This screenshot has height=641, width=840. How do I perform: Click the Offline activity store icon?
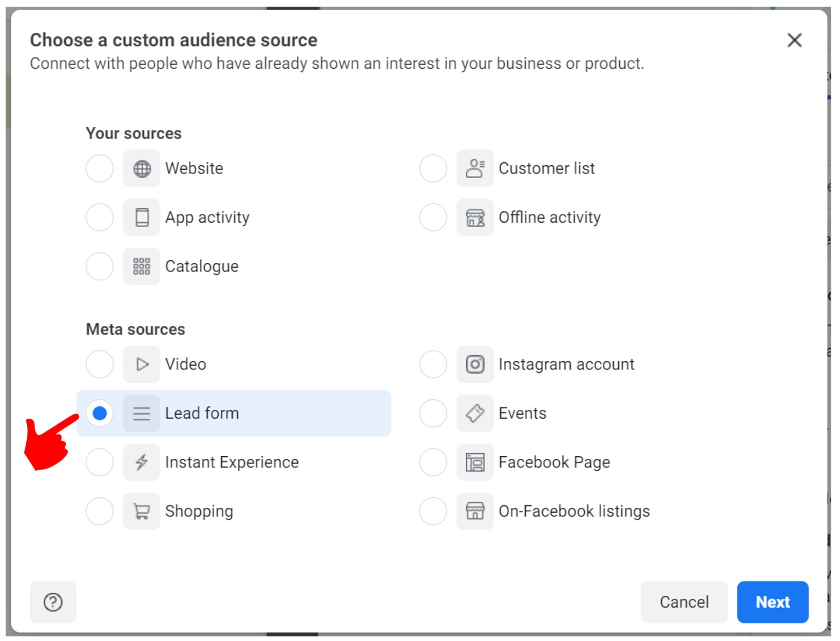point(475,217)
